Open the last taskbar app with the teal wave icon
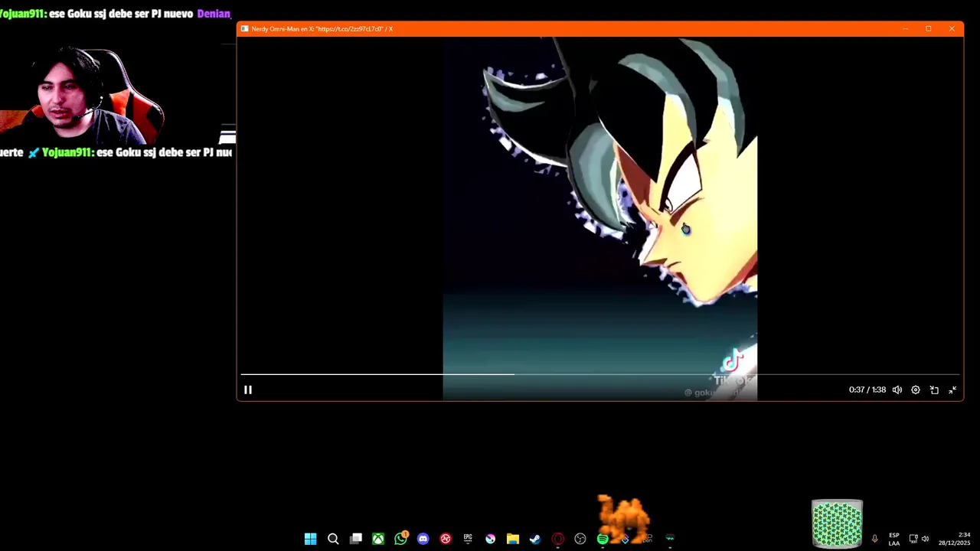The width and height of the screenshot is (980, 551). (670, 539)
